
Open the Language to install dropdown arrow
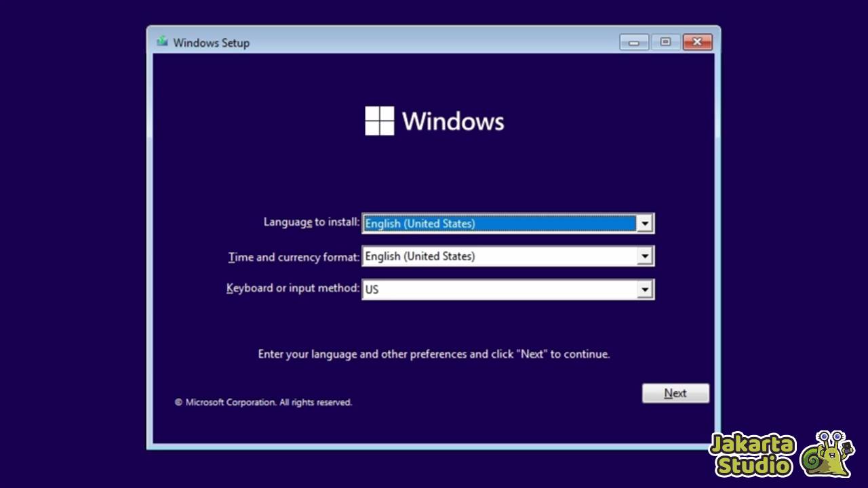coord(644,223)
